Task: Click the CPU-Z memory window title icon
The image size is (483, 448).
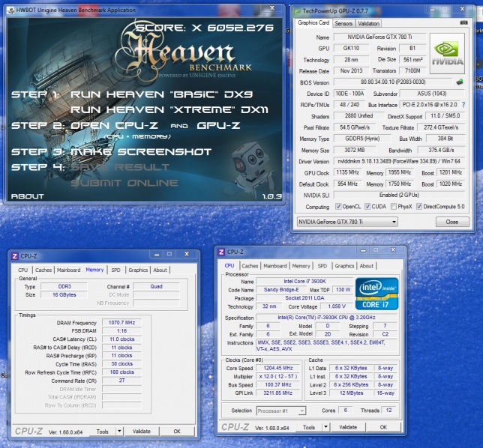Action: pos(14,255)
